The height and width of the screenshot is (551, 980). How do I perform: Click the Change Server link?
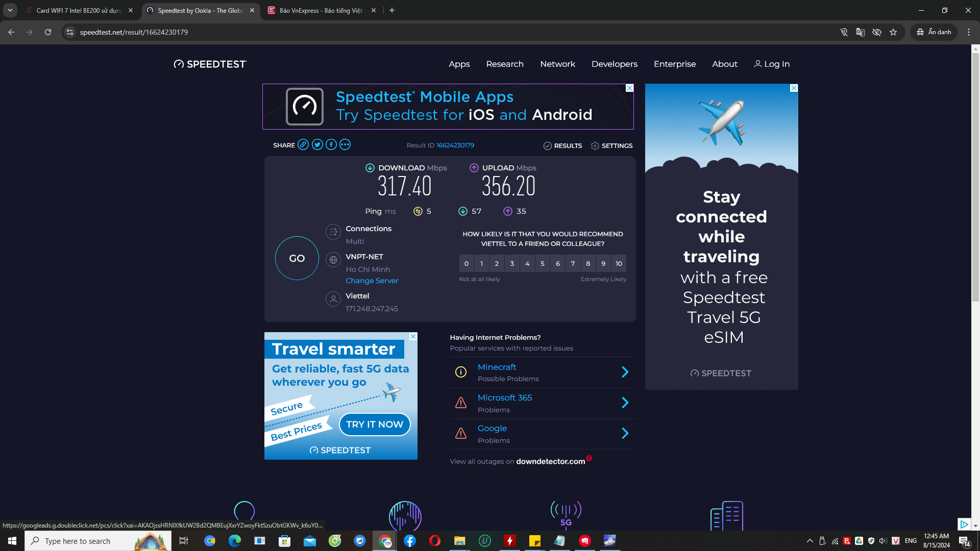pyautogui.click(x=372, y=281)
